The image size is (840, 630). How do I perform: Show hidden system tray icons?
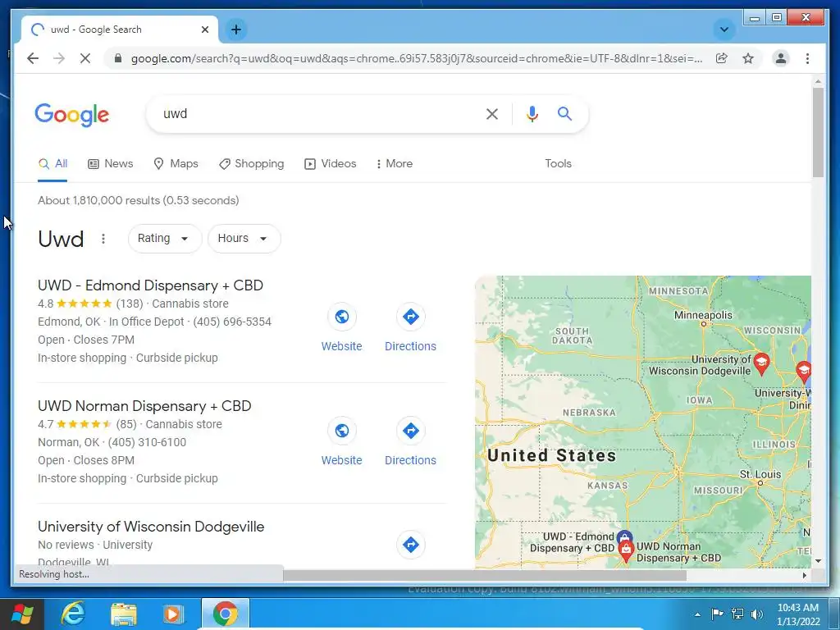click(697, 614)
